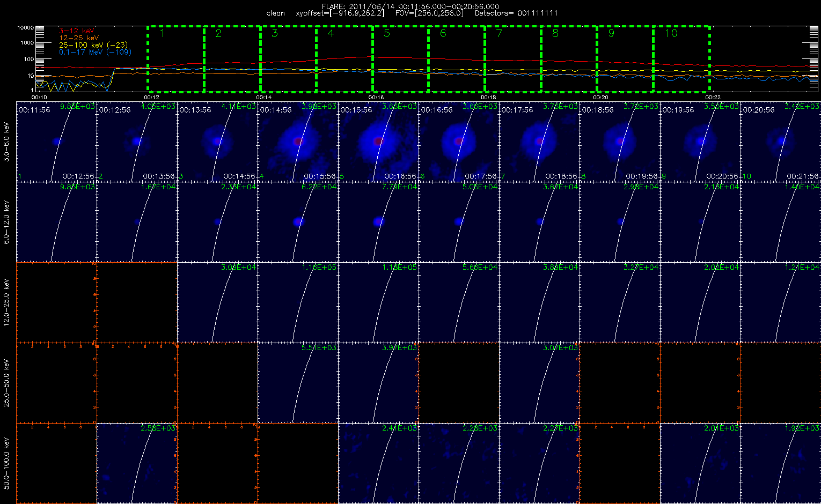Screen dimensions: 821x504
Task: Click the FLARE 2011/06/14 title line
Action: (x=410, y=6)
